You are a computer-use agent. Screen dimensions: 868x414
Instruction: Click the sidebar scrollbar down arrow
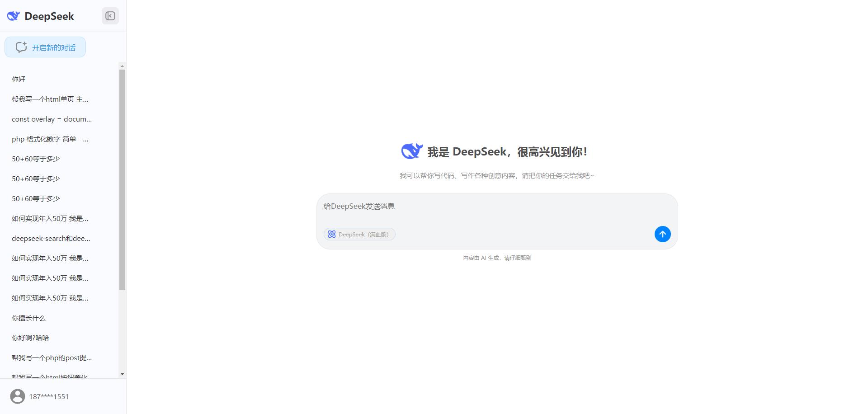(x=122, y=374)
